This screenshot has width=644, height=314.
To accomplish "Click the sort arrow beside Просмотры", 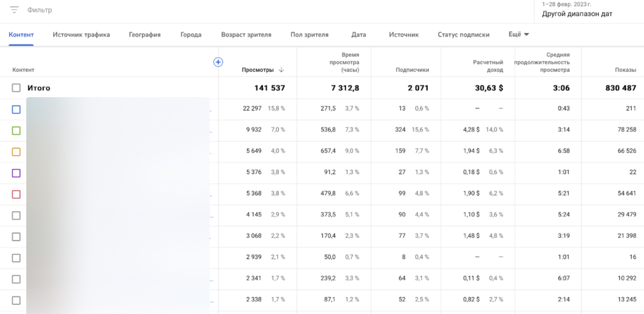I will pos(282,70).
